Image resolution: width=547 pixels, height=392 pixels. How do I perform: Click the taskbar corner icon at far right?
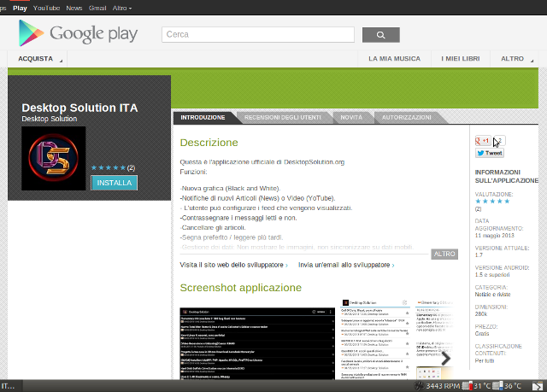pos(538,386)
